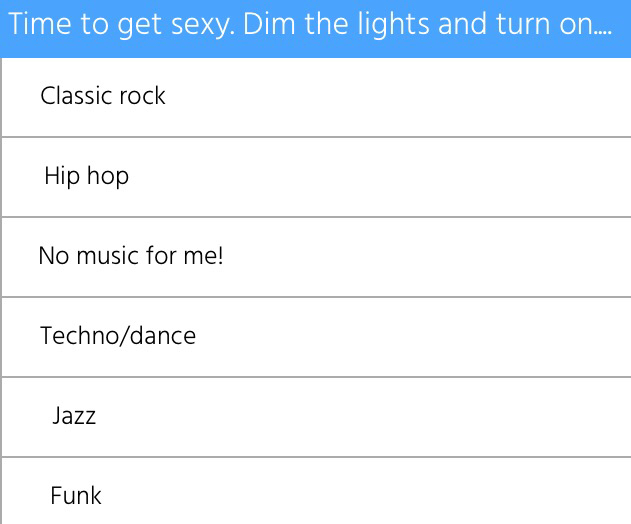631x524 pixels.
Task: Choose Hip hop as your answer
Action: click(86, 176)
